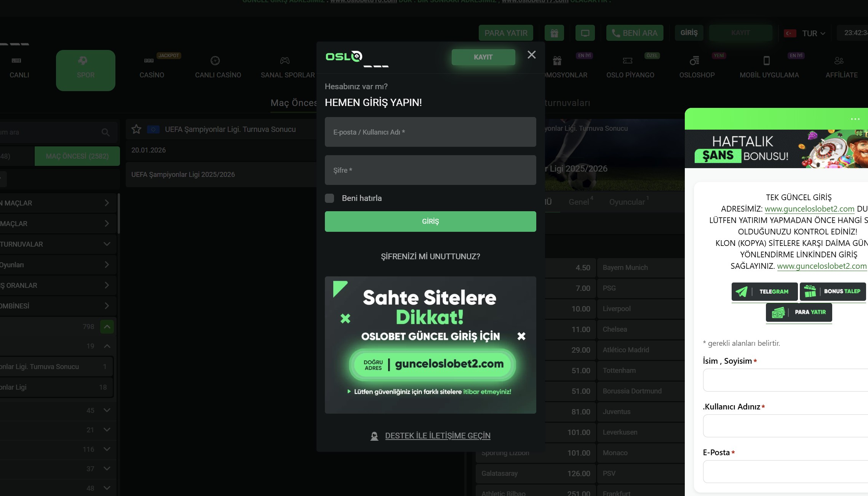Switch to MAÇ ÖNCESİ (2582) tab
Image resolution: width=868 pixels, height=496 pixels.
(x=77, y=156)
